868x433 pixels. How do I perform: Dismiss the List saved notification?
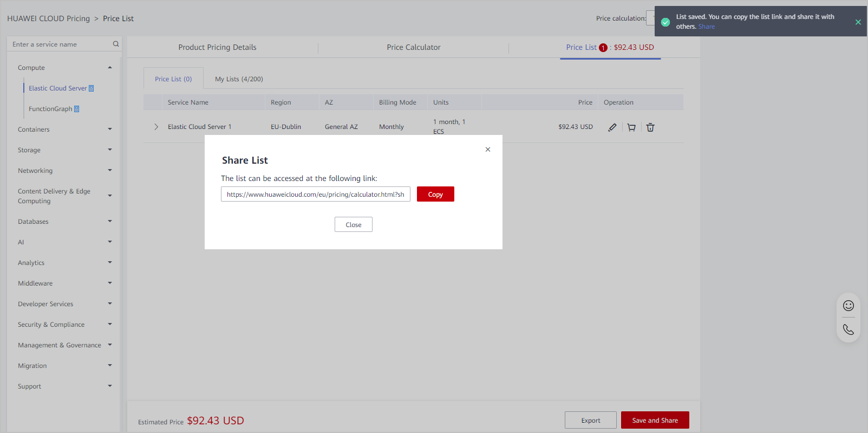click(858, 22)
